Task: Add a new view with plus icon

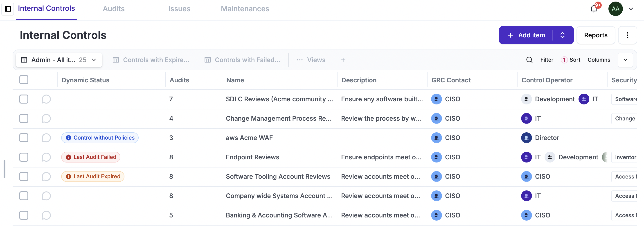Action: tap(343, 60)
